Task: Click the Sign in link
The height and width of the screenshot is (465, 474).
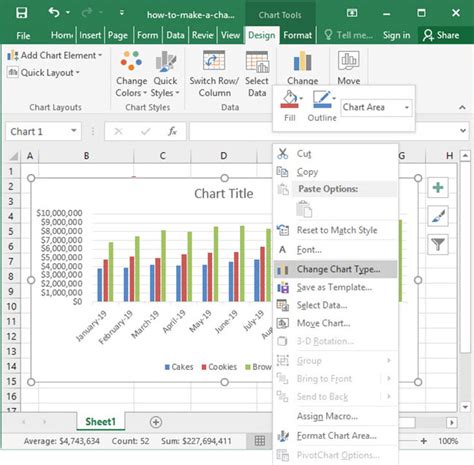Action: (x=396, y=35)
